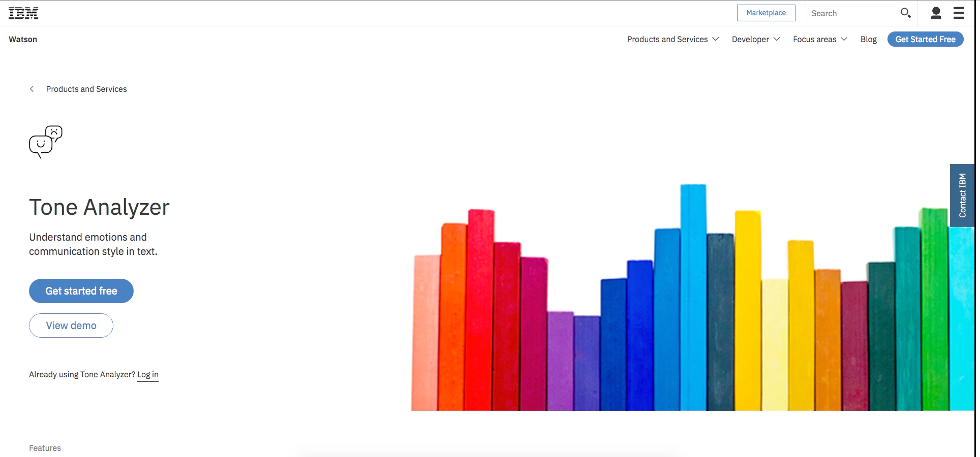The image size is (980, 457).
Task: Click the Features section label
Action: (x=45, y=448)
